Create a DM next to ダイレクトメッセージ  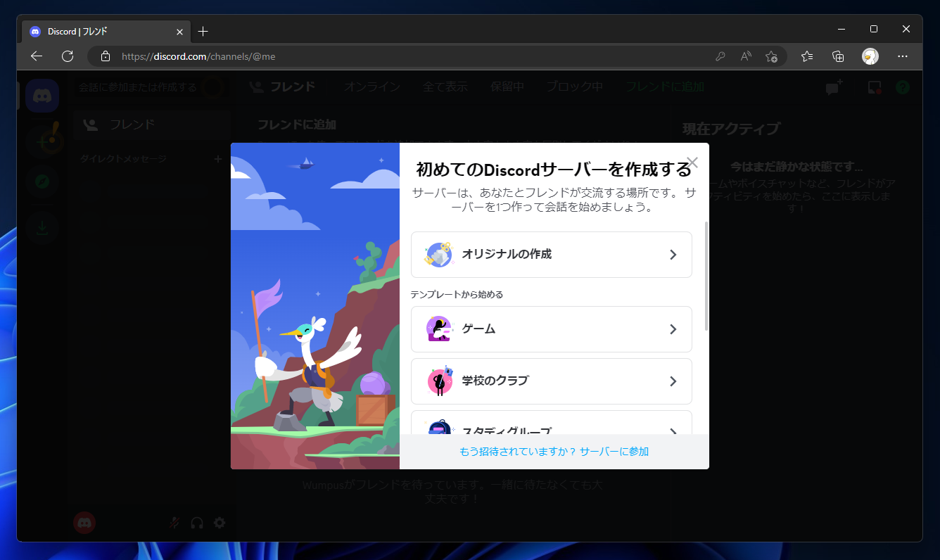click(x=219, y=159)
